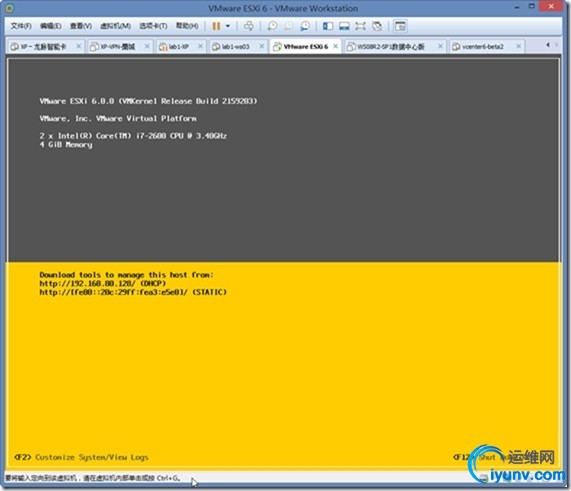The image size is (571, 491).
Task: Close the WS08R2-SP1 tab
Action: (440, 46)
